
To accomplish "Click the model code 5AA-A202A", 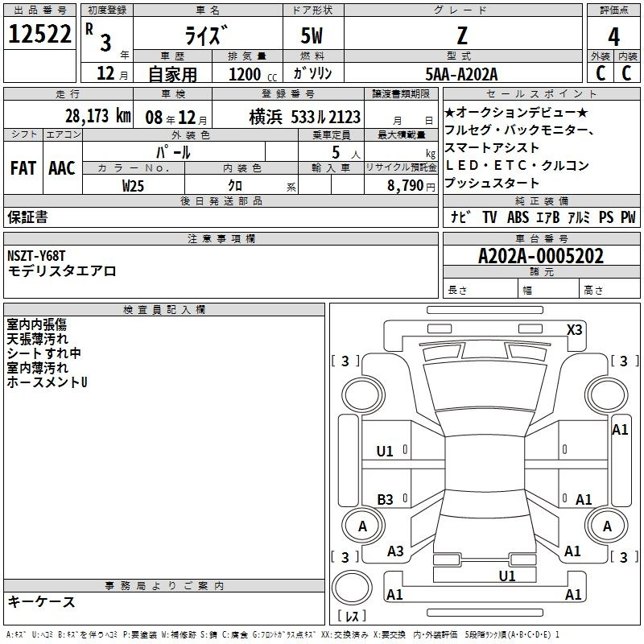I will point(462,74).
